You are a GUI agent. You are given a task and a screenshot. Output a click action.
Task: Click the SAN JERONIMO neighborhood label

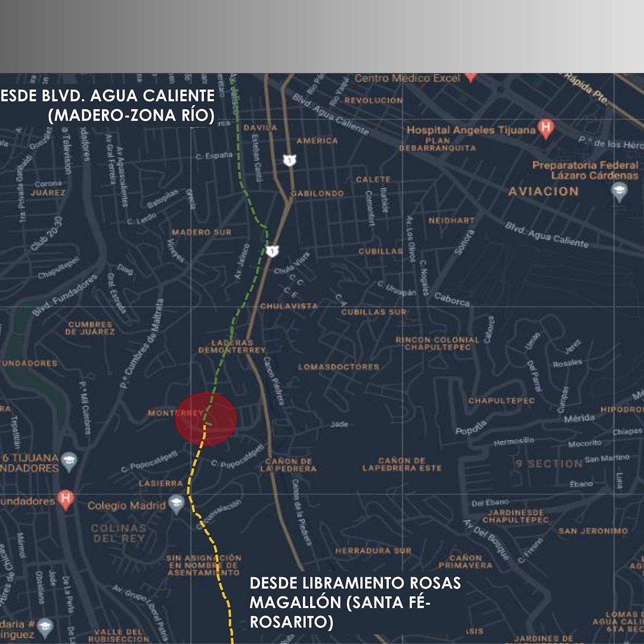click(593, 531)
